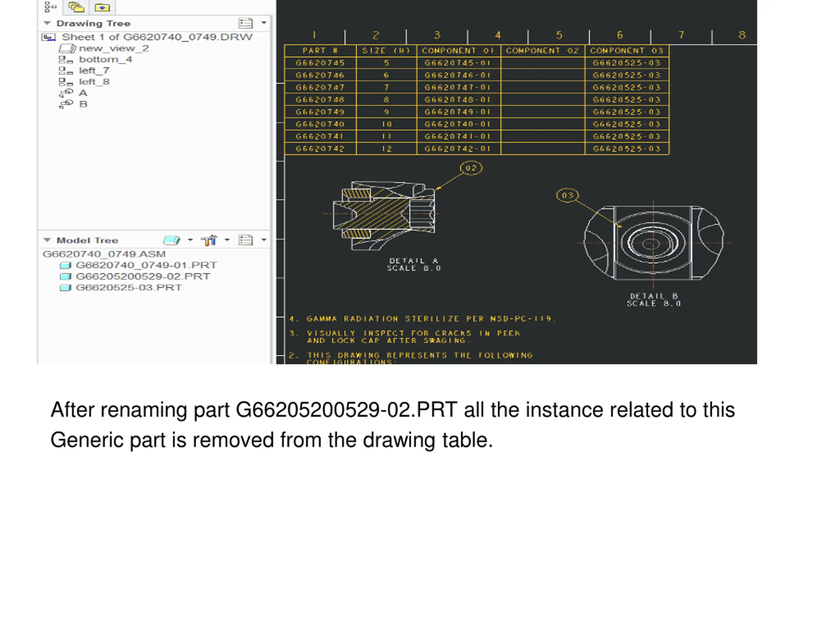Select G6620740_0749.ASM in Model Tree
Viewport: 840px width, 630px height.
pos(104,254)
